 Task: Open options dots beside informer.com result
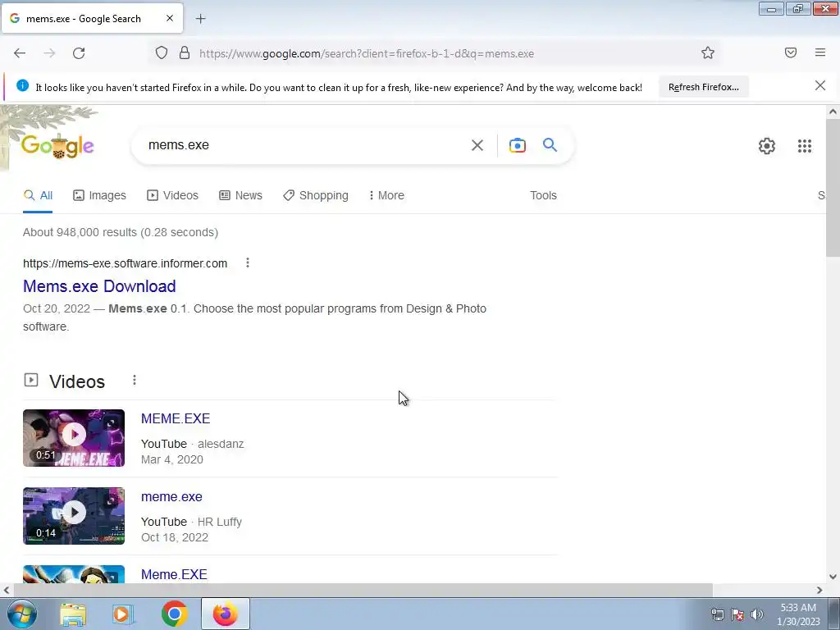pyautogui.click(x=248, y=262)
